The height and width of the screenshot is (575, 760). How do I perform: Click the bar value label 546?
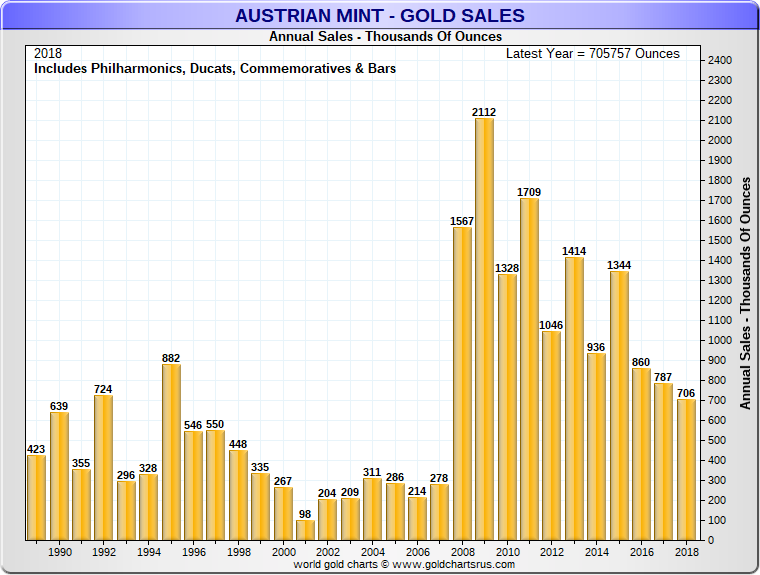click(x=193, y=425)
